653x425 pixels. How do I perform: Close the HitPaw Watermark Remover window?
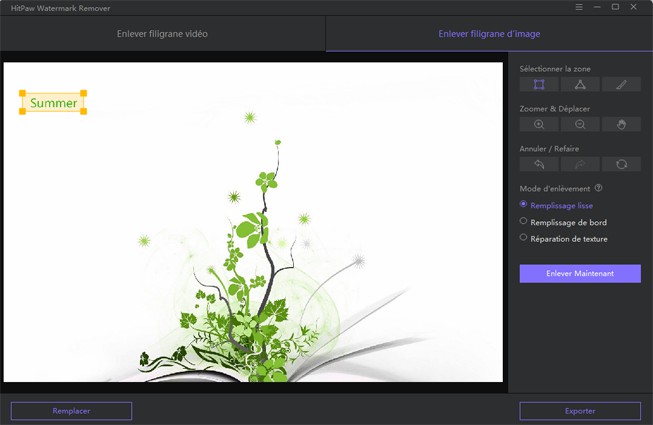pos(633,7)
